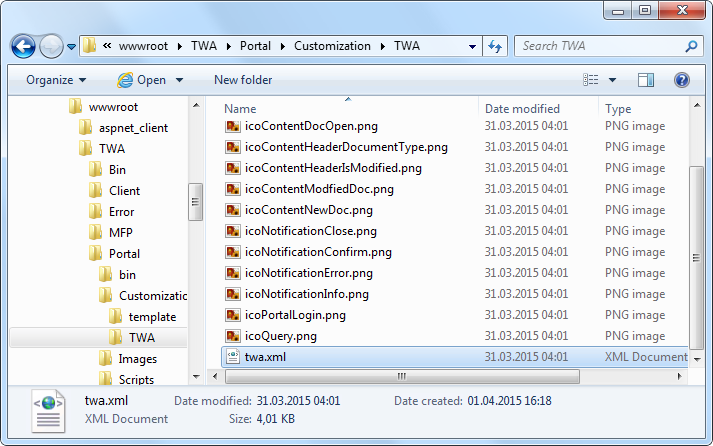The height and width of the screenshot is (446, 713).
Task: Open the address bar history dropdown
Action: click(472, 46)
